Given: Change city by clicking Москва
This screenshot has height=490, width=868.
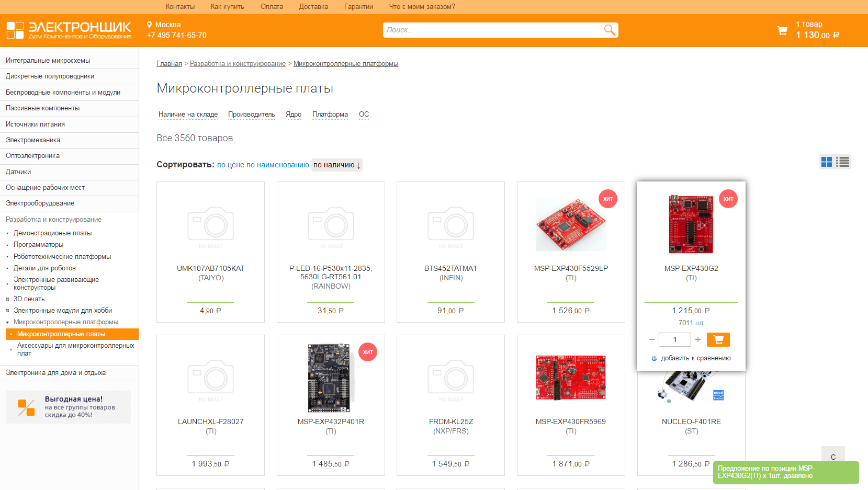Looking at the screenshot, I should point(168,25).
